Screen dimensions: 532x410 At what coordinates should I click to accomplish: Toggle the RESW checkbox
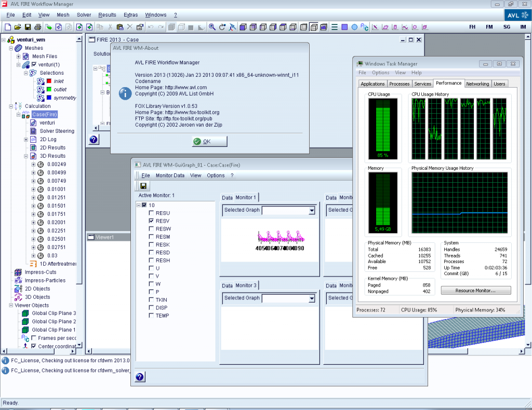pyautogui.click(x=151, y=229)
